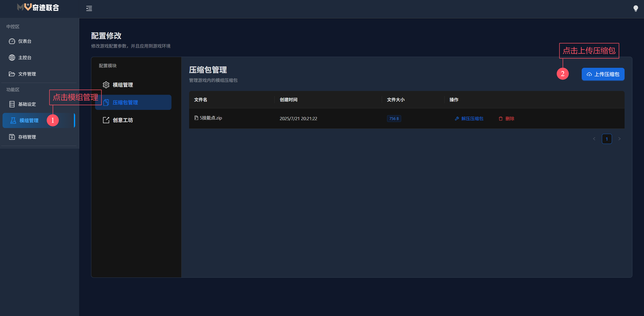The width and height of the screenshot is (644, 316).
Task: Select page 1 in pagination
Action: tap(607, 139)
